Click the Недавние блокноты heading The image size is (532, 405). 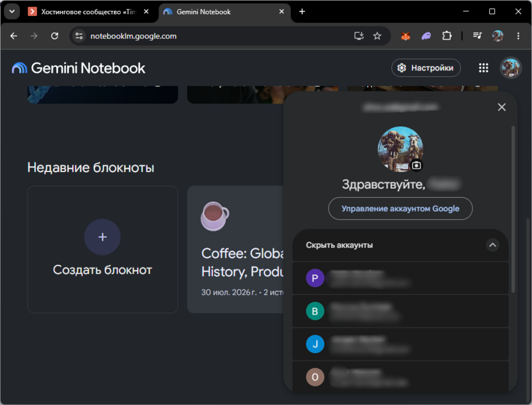(91, 168)
